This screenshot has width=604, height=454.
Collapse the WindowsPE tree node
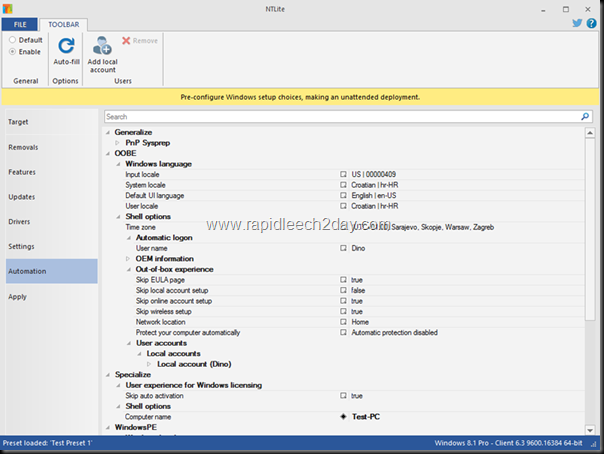point(108,427)
